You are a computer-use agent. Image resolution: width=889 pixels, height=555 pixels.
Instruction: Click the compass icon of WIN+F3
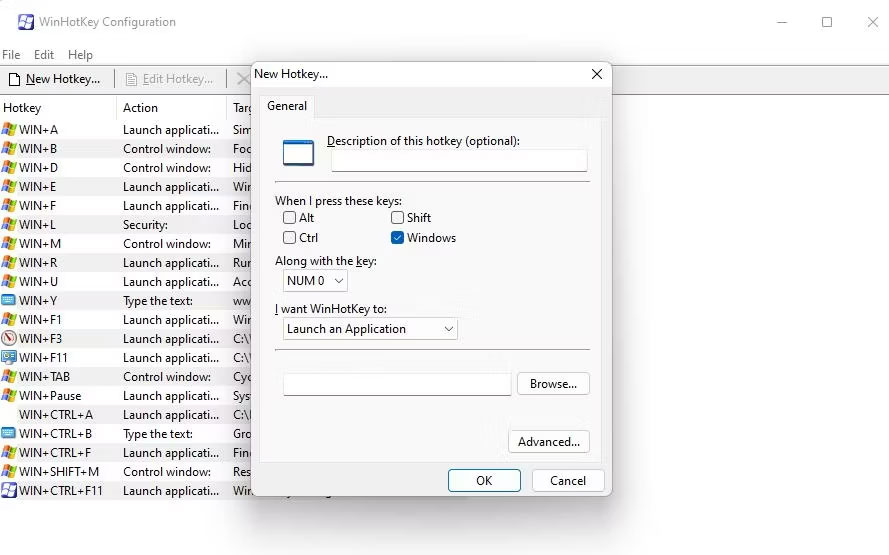(x=9, y=338)
